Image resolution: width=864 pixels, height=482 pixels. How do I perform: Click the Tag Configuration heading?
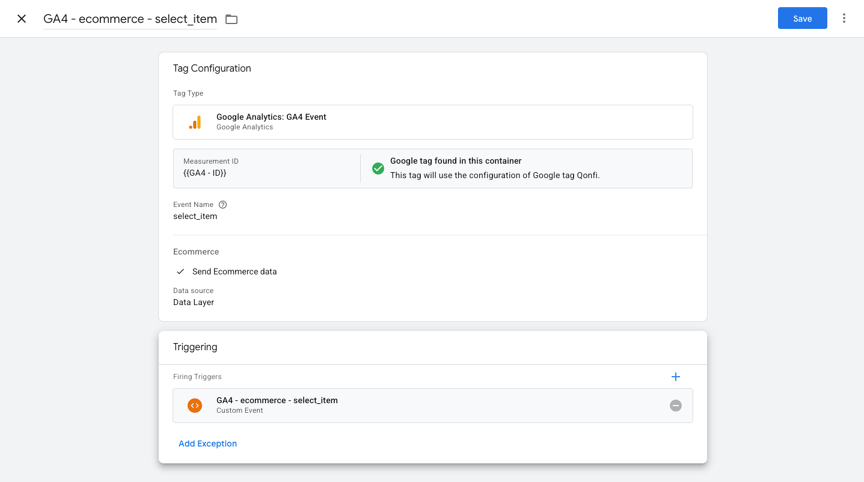coord(212,68)
